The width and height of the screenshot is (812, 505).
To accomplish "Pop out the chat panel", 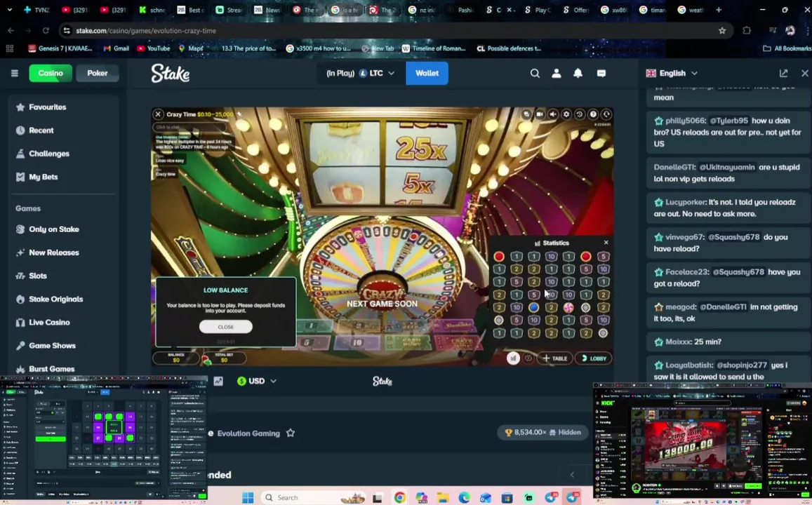I will pyautogui.click(x=783, y=74).
